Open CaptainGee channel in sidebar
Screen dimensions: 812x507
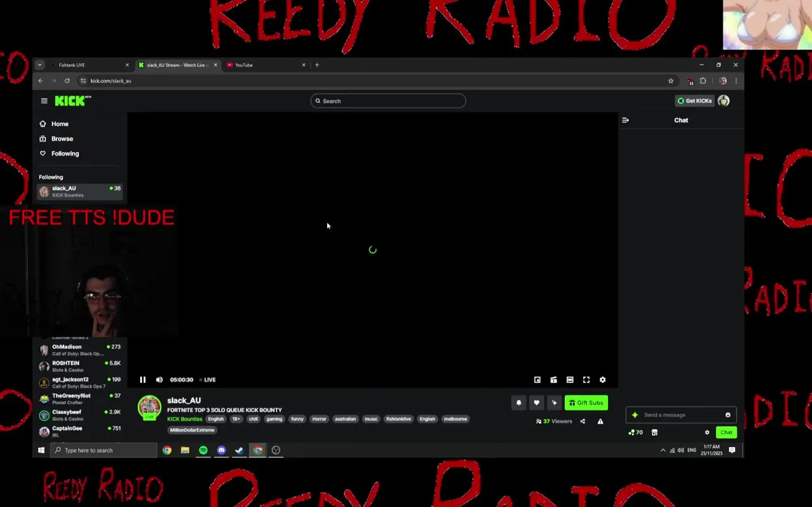click(x=80, y=432)
